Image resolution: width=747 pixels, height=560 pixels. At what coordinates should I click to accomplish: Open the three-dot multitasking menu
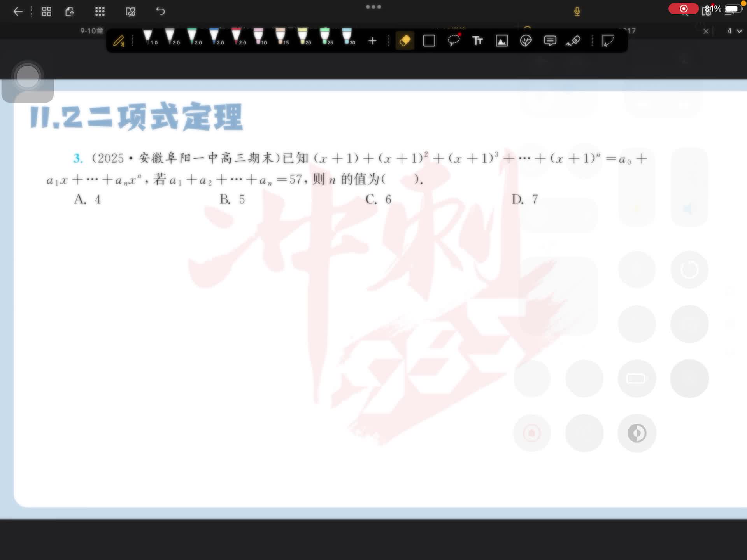[x=373, y=7]
